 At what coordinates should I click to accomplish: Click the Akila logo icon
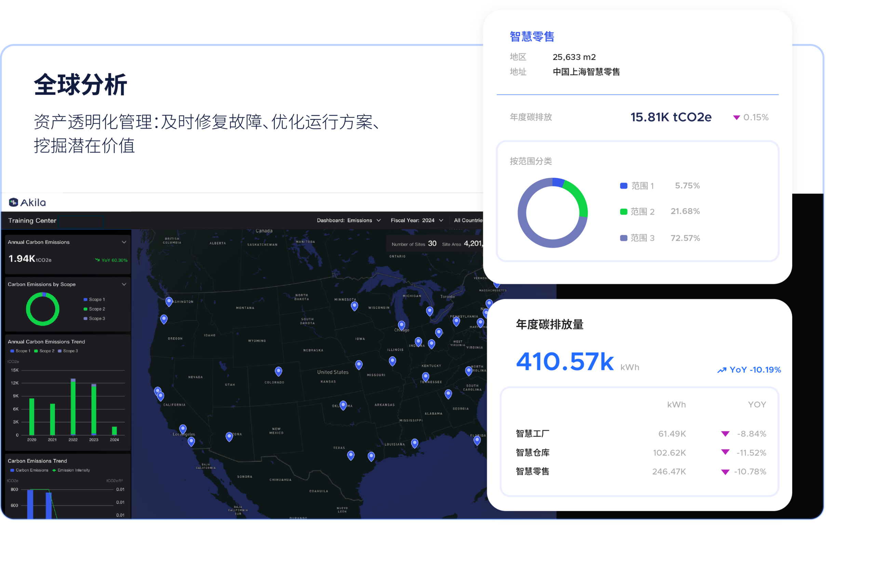13,202
